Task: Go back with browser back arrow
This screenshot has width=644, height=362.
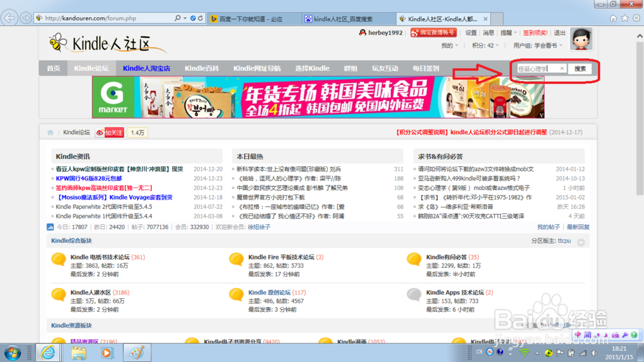Action: 10,18
